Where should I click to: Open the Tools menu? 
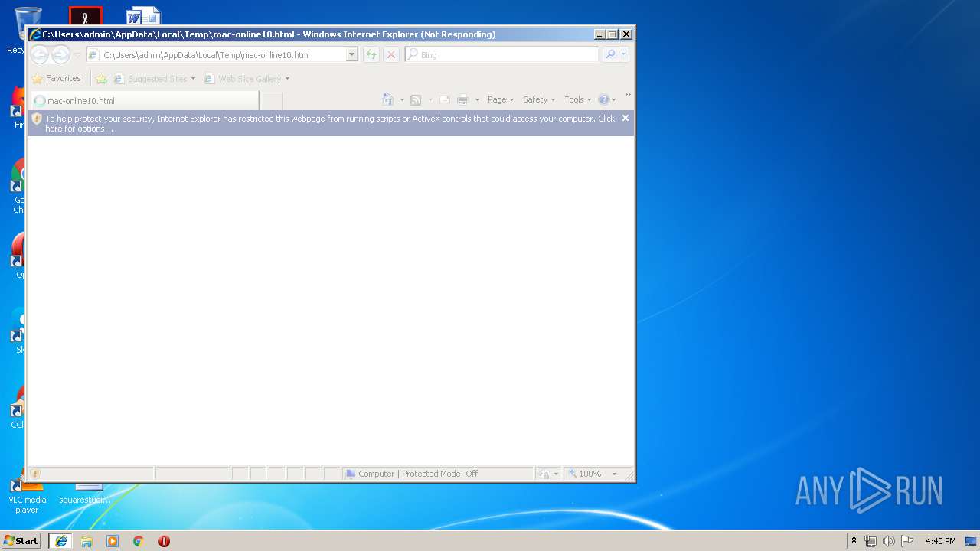[578, 99]
